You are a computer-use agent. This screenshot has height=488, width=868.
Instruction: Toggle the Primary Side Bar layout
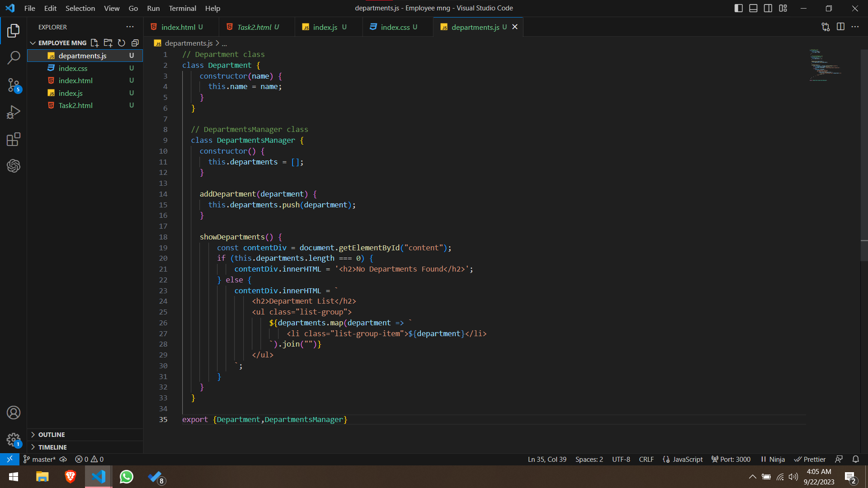tap(738, 8)
